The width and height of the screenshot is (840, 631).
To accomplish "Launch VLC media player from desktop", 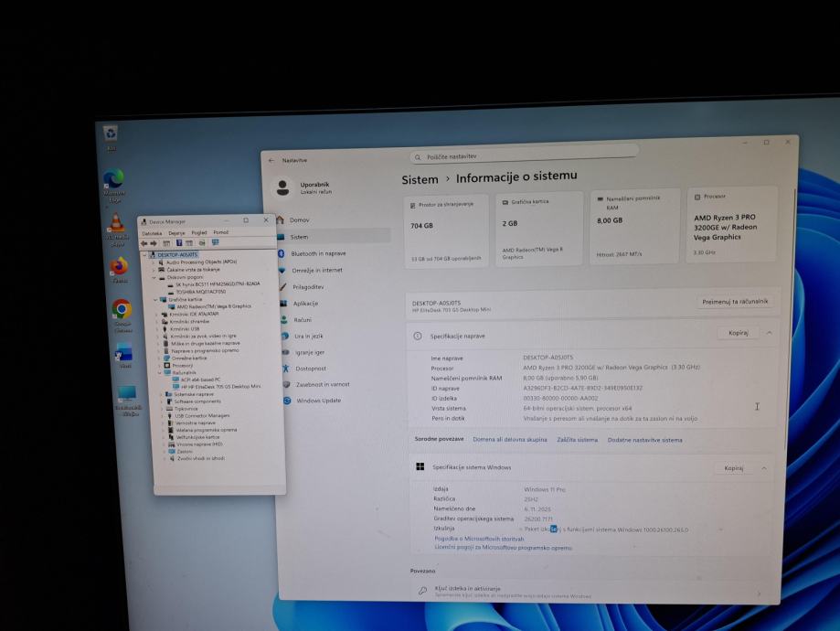I will pos(117,229).
